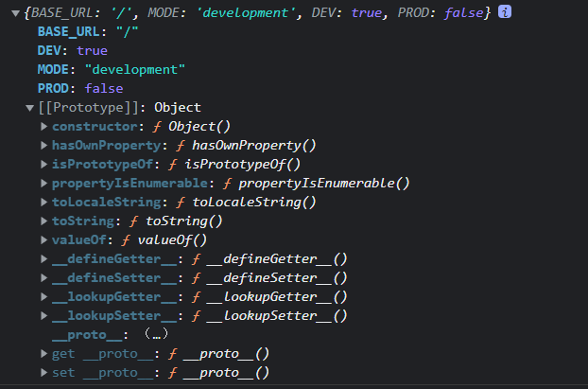Expand the __lookupSetter__ row
Screen dimensions: 588x389
click(44, 316)
